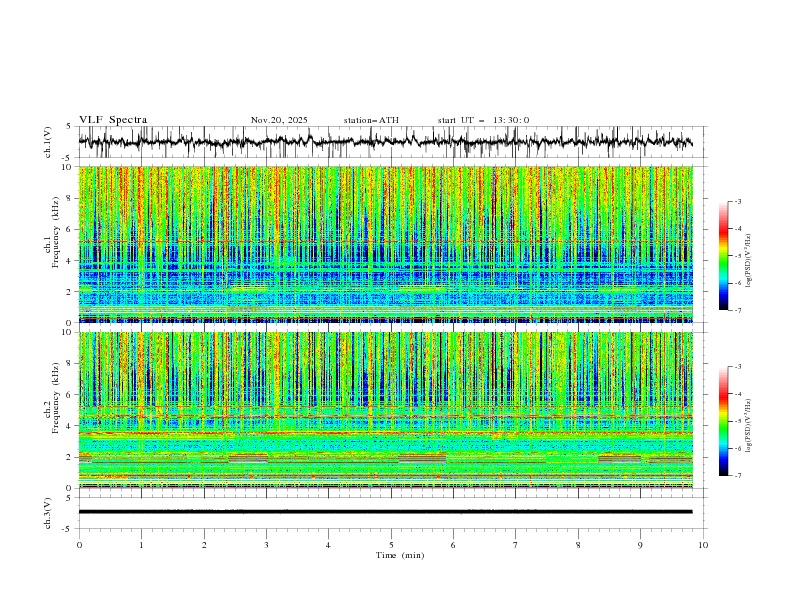Click the VLF Spectra title text
792x612 pixels.
coord(112,120)
